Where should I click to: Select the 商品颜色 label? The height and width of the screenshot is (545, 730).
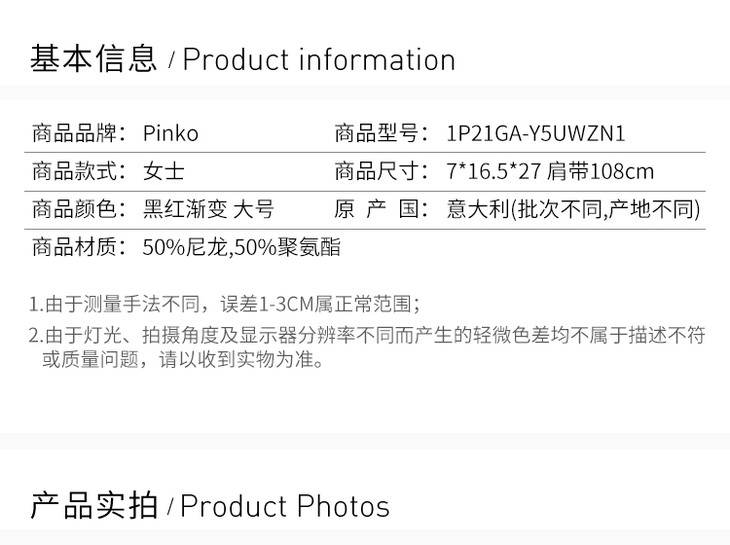(80, 210)
